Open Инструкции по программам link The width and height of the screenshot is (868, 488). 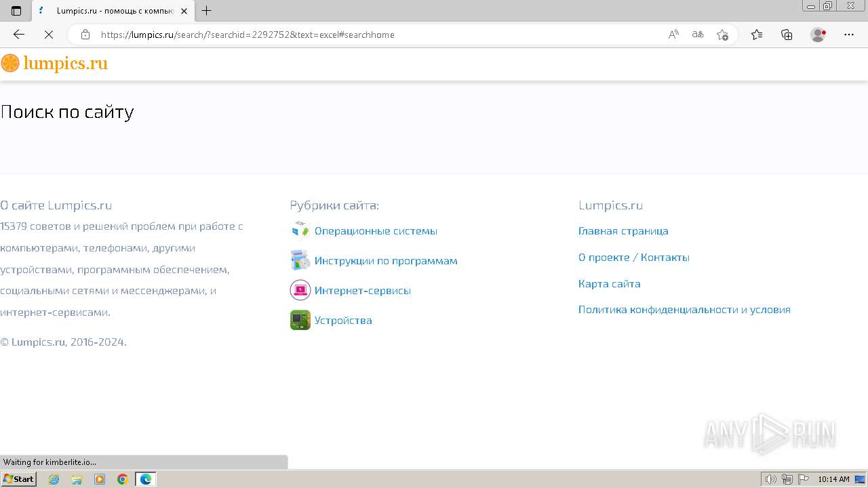click(386, 261)
